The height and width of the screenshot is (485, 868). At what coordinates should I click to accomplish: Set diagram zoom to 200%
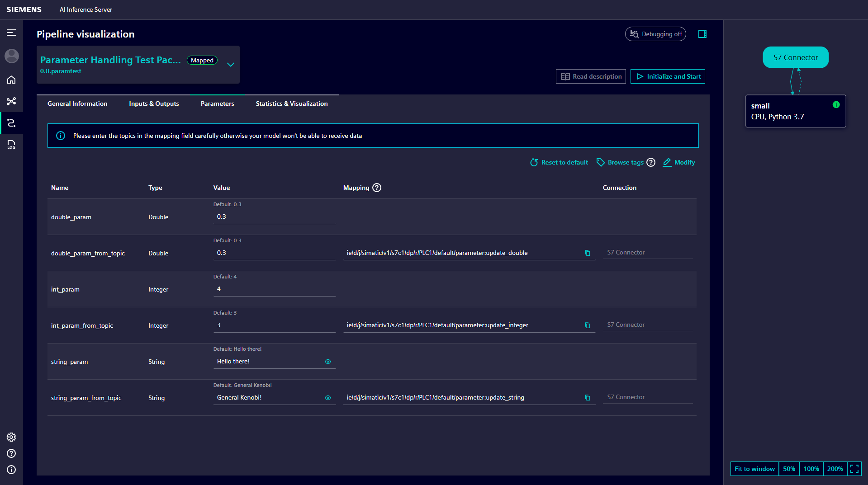click(x=835, y=469)
